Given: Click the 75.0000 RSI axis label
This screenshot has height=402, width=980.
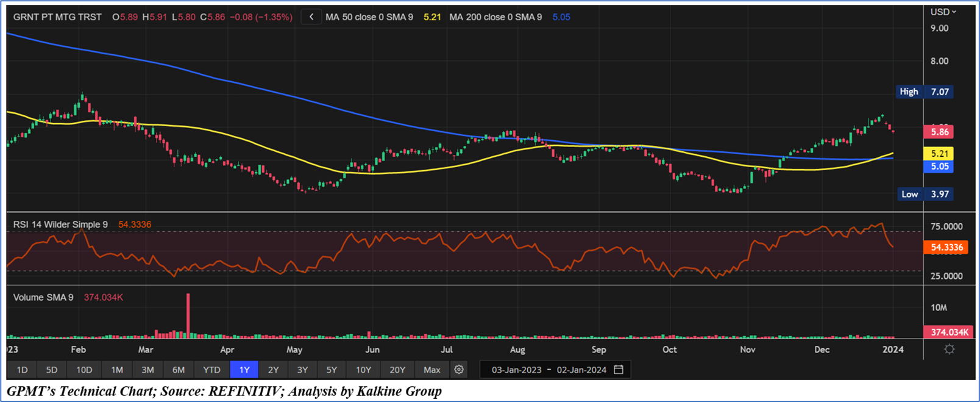Looking at the screenshot, I should (x=946, y=226).
